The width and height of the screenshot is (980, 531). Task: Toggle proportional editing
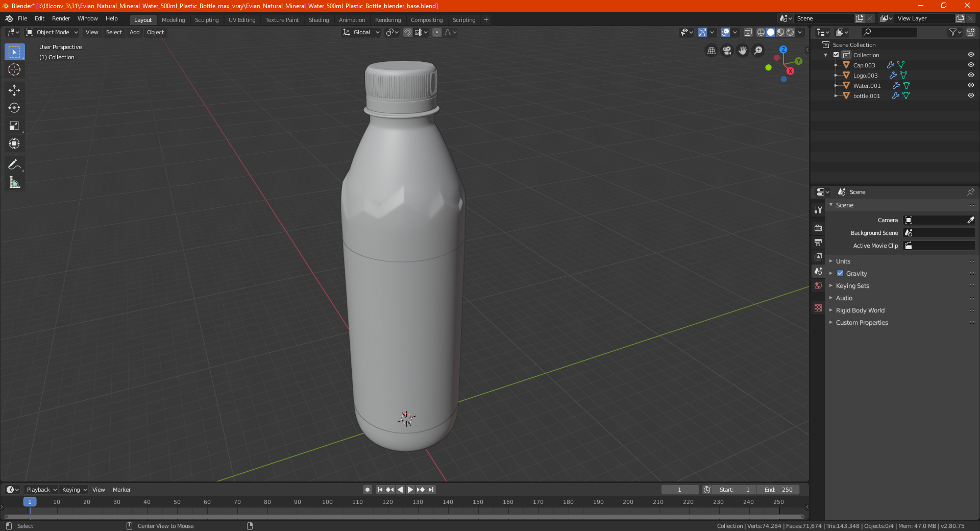pyautogui.click(x=437, y=32)
